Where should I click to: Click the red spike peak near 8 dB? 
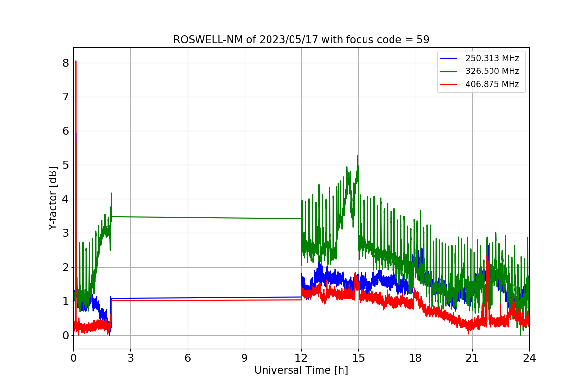pos(76,62)
